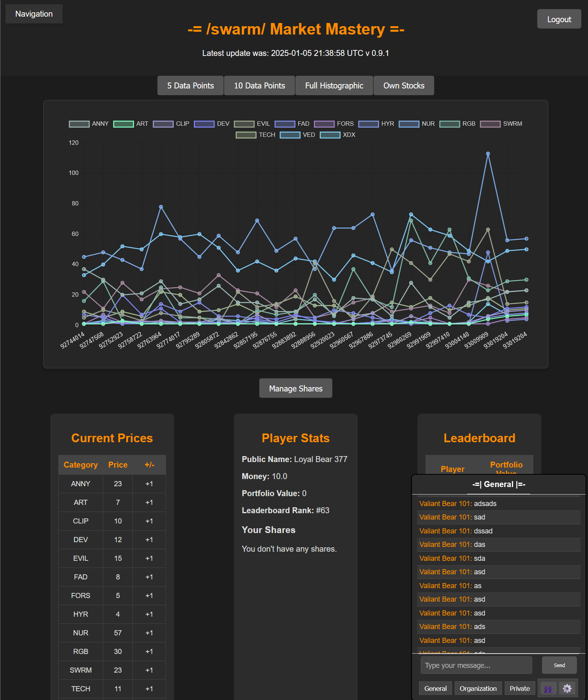Click the ART legend color box

[123, 124]
